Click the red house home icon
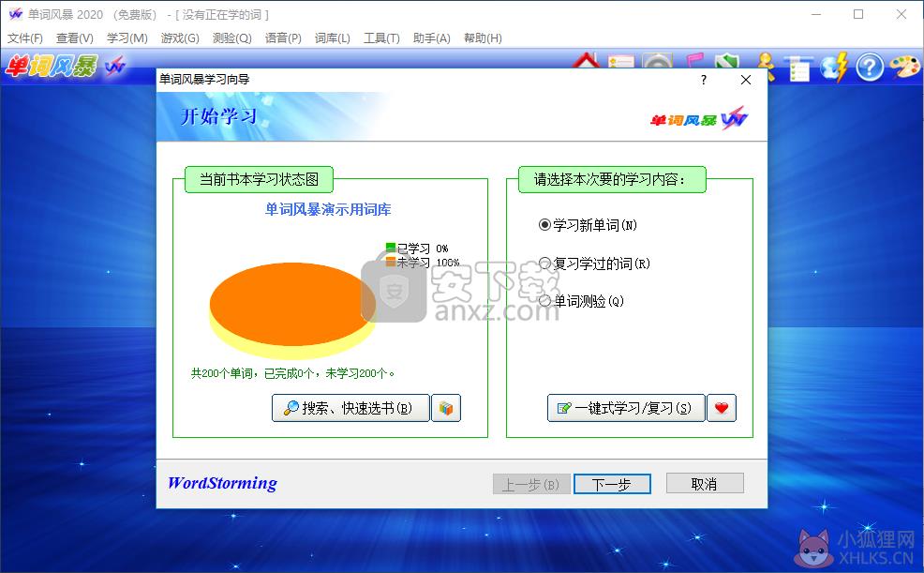This screenshot has width=924, height=573. (x=585, y=61)
